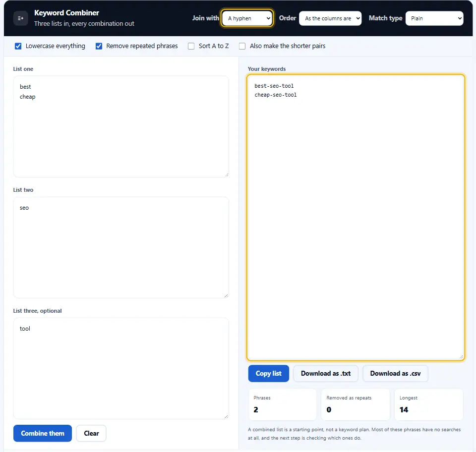
Task: Download keywords as .txt
Action: pyautogui.click(x=326, y=373)
